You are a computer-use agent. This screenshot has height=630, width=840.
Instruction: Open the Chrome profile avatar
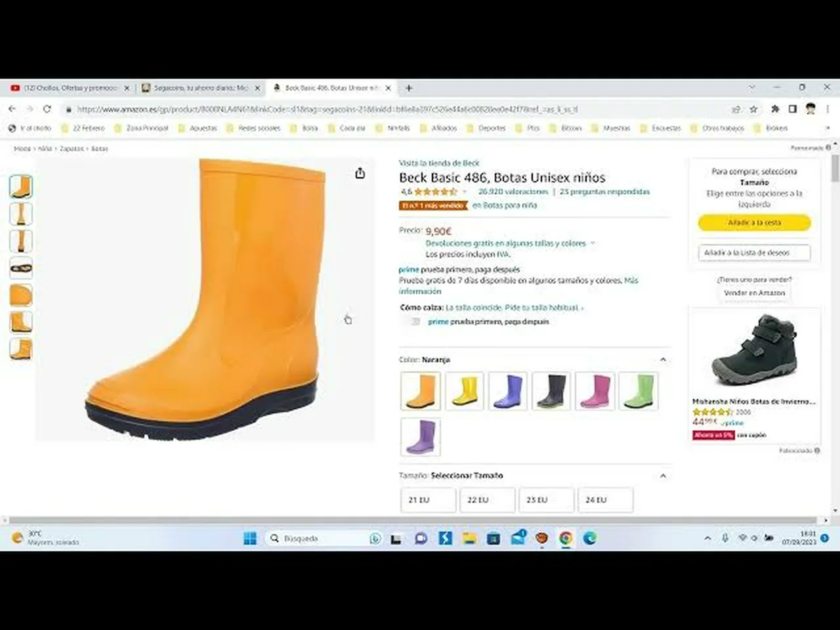[x=810, y=109]
